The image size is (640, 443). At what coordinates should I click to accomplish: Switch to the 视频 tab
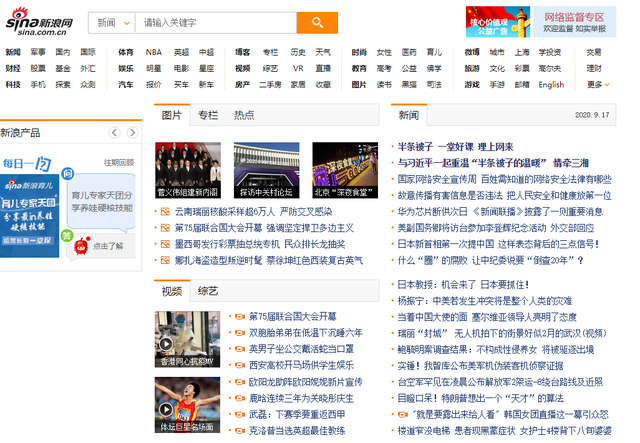point(171,291)
